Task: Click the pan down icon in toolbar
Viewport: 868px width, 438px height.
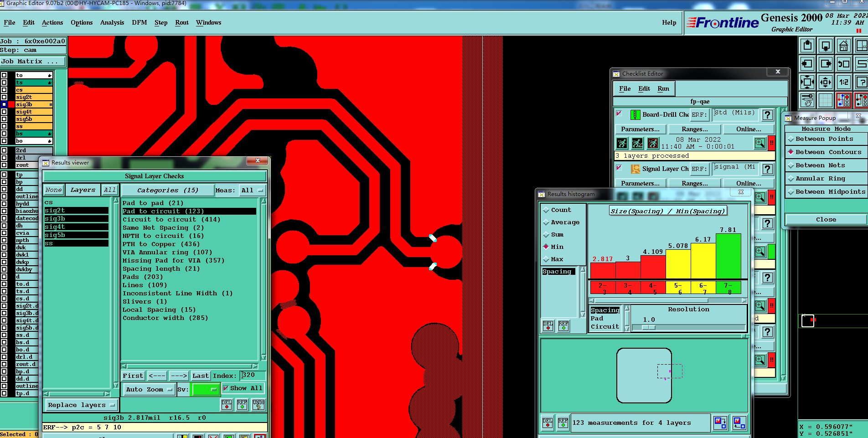Action: click(x=826, y=46)
